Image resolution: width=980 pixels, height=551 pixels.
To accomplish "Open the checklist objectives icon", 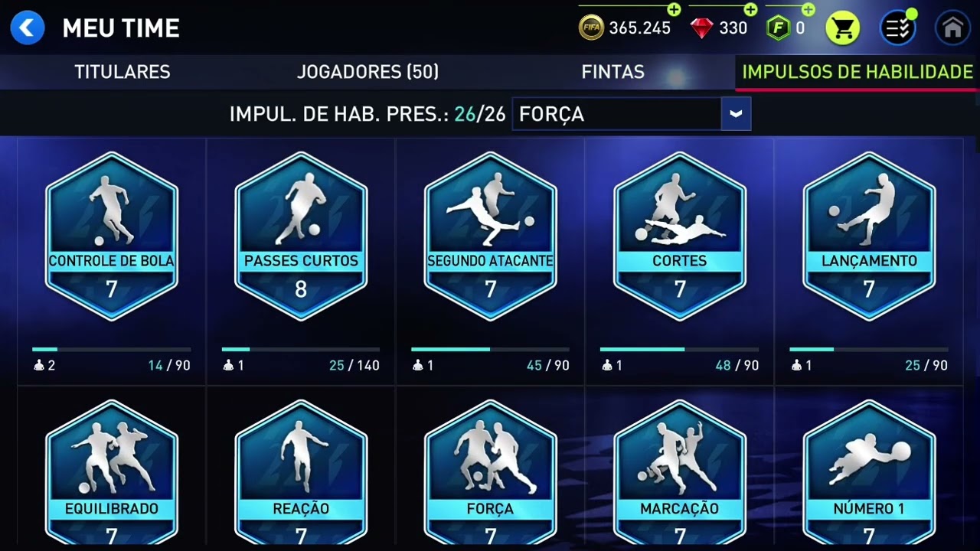I will (897, 28).
